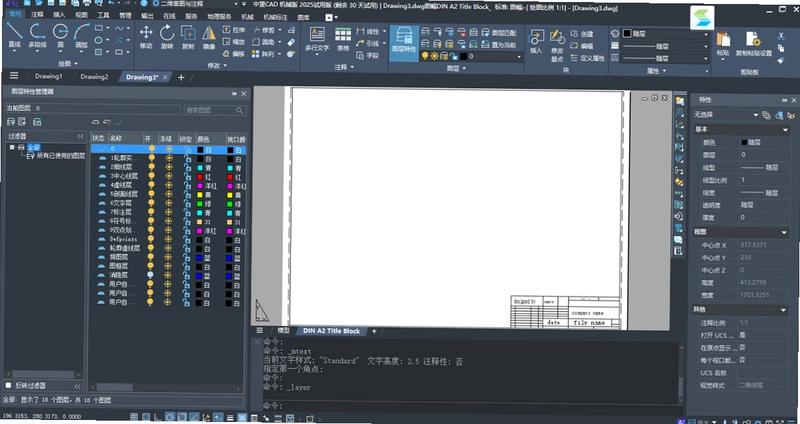Toggle freeze icon for layer 排图层

point(169,257)
